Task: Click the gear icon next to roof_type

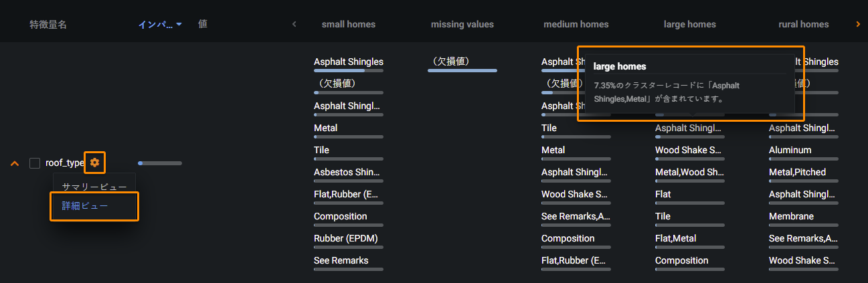Action: click(94, 163)
